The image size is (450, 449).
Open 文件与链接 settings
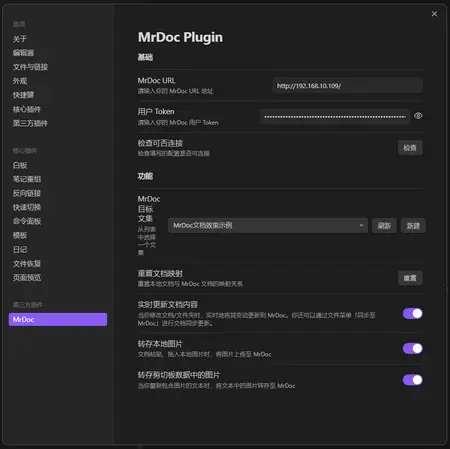pos(30,67)
